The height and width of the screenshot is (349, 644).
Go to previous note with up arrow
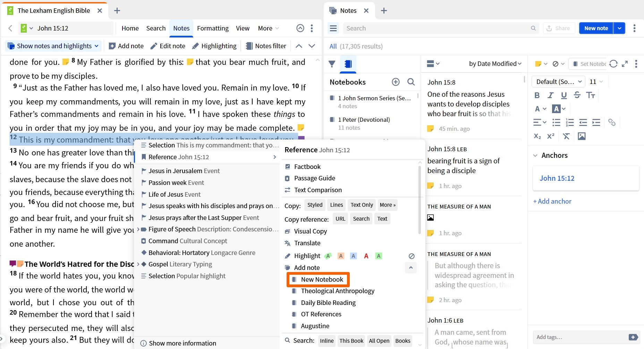pyautogui.click(x=299, y=46)
